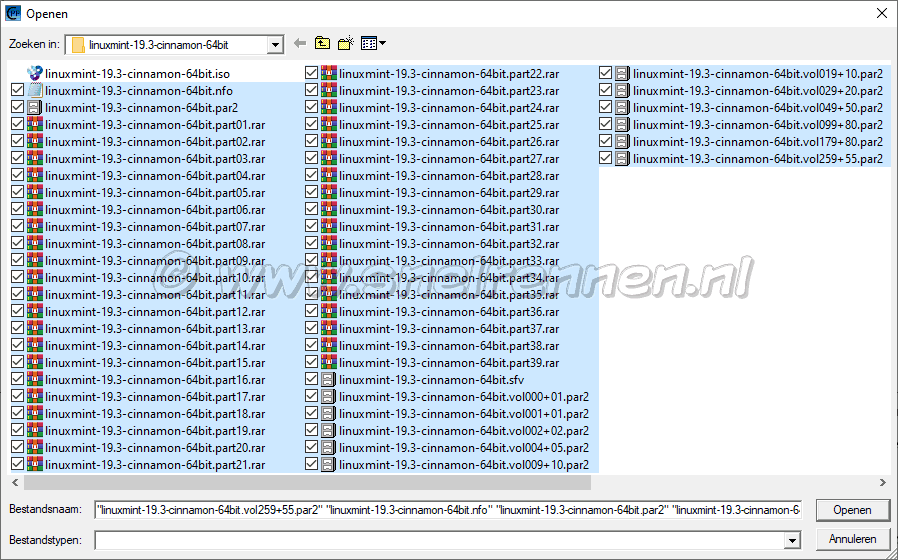This screenshot has width=898, height=560.
Task: Select file name ending vol001+01.par2
Action: click(x=464, y=414)
